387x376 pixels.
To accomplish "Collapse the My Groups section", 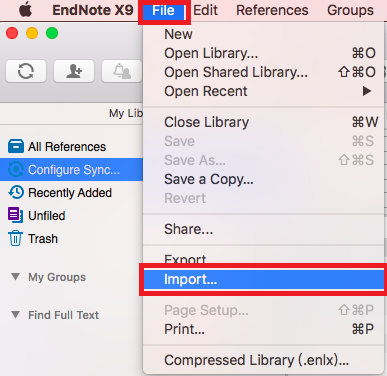I will 15,277.
